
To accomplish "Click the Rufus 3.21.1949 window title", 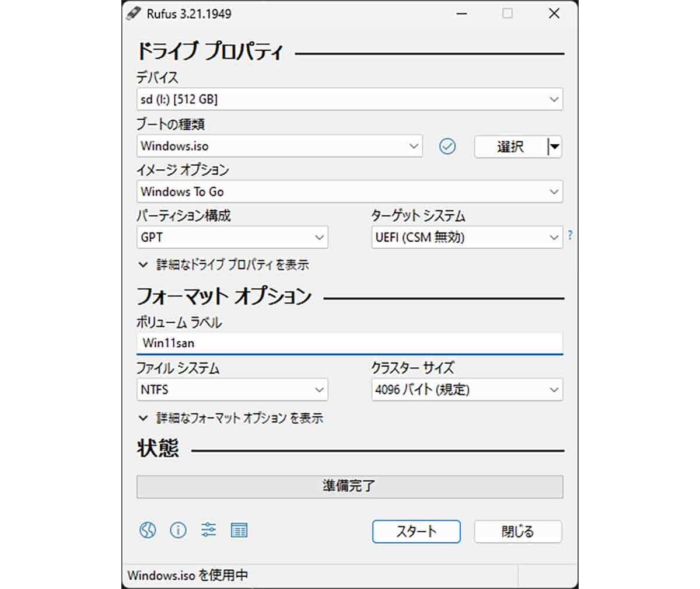I will [189, 13].
